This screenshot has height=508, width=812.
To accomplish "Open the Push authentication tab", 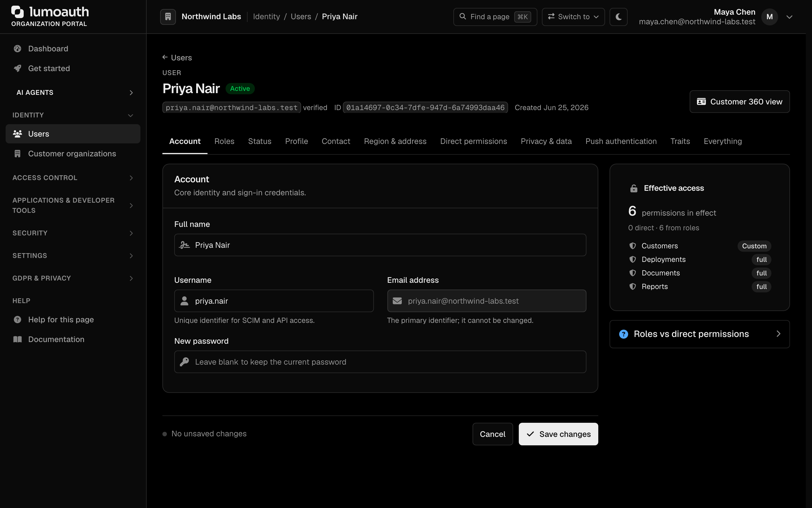I will pos(621,141).
